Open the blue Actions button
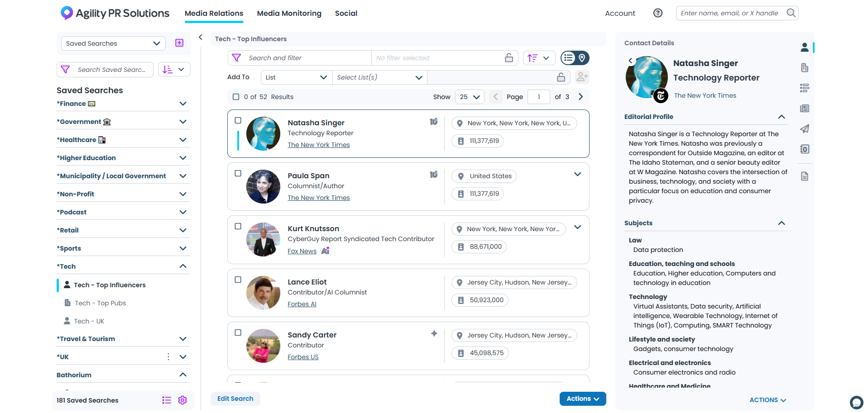Image resolution: width=868 pixels, height=413 pixels. [583, 399]
